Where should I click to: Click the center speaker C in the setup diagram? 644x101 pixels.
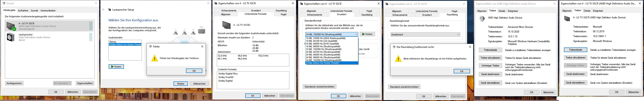coord(184,32)
